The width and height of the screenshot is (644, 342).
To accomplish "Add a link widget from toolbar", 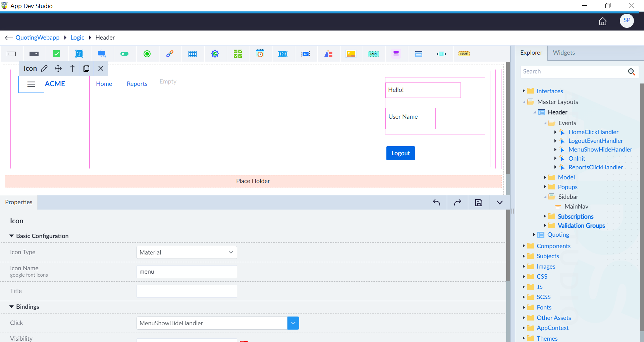I will 170,54.
